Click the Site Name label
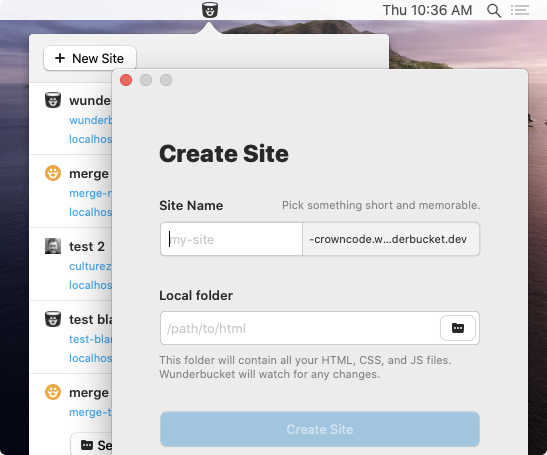The height and width of the screenshot is (455, 547). [191, 206]
